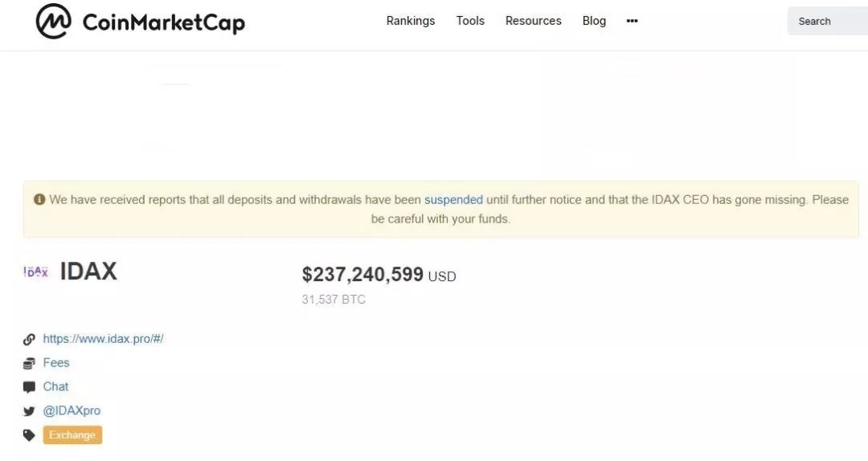Click the info icon in warning banner

click(x=39, y=199)
